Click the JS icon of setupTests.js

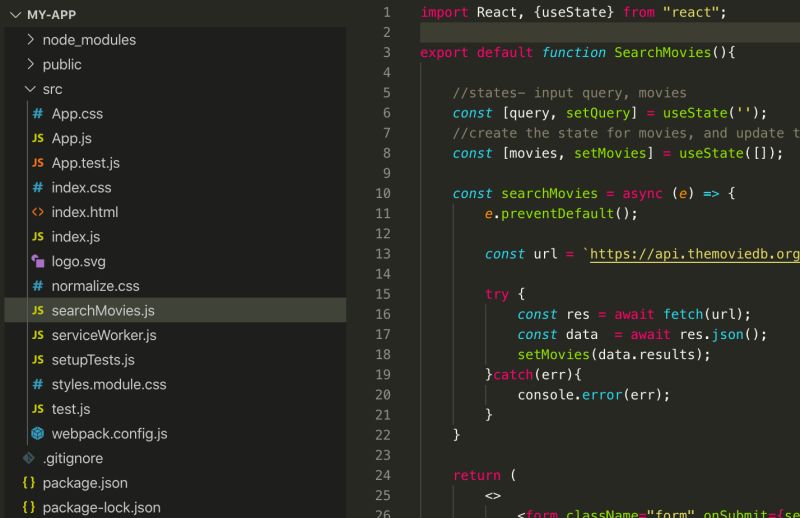point(38,360)
